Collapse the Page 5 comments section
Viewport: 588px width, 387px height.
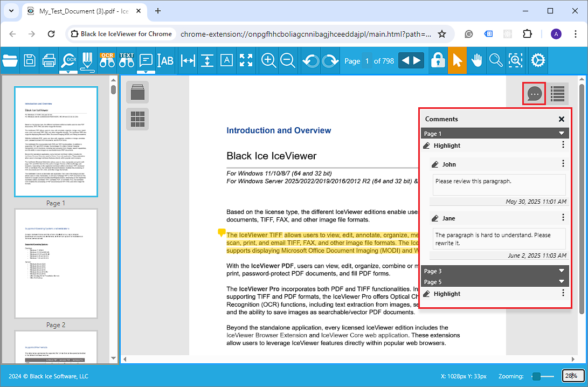pos(562,281)
